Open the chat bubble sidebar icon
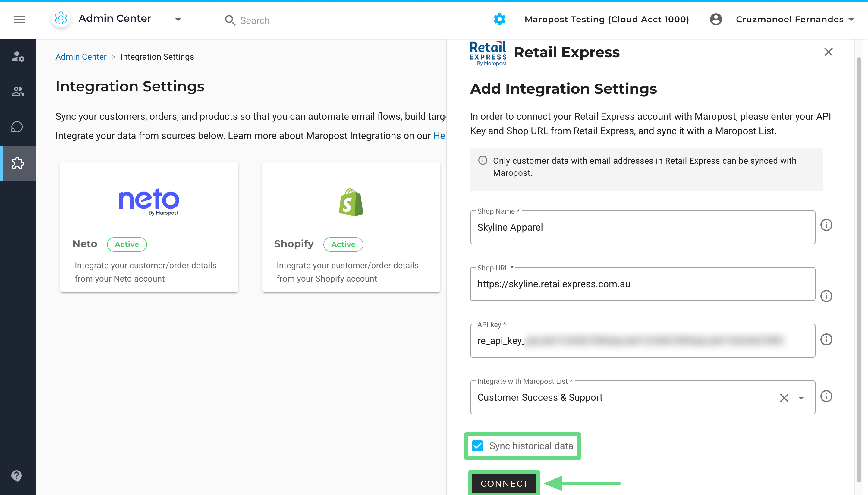 [17, 127]
